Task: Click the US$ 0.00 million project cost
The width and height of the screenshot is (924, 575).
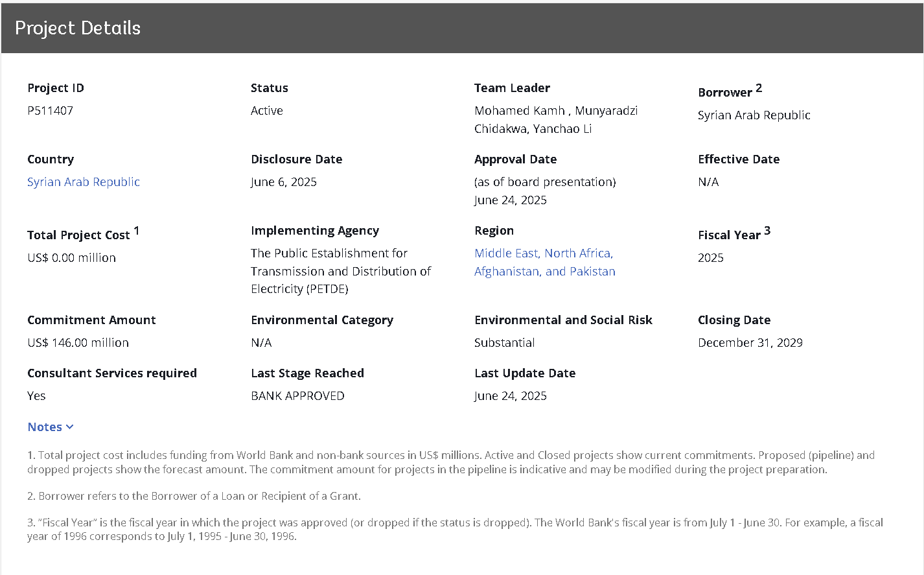Action: [x=71, y=258]
